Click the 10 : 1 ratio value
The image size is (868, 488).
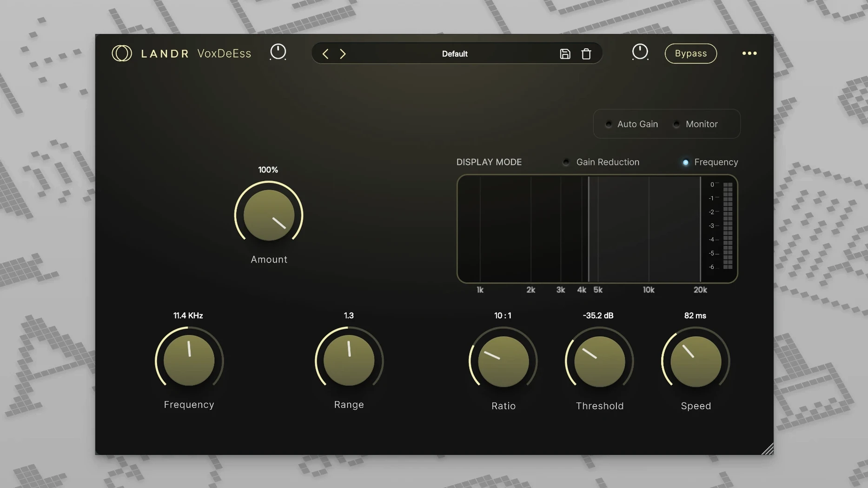503,316
